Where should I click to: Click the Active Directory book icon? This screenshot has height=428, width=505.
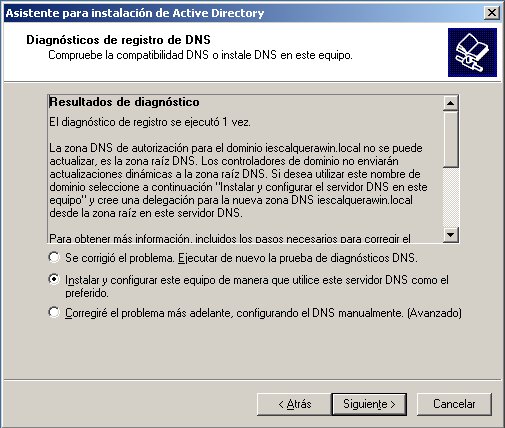click(472, 52)
